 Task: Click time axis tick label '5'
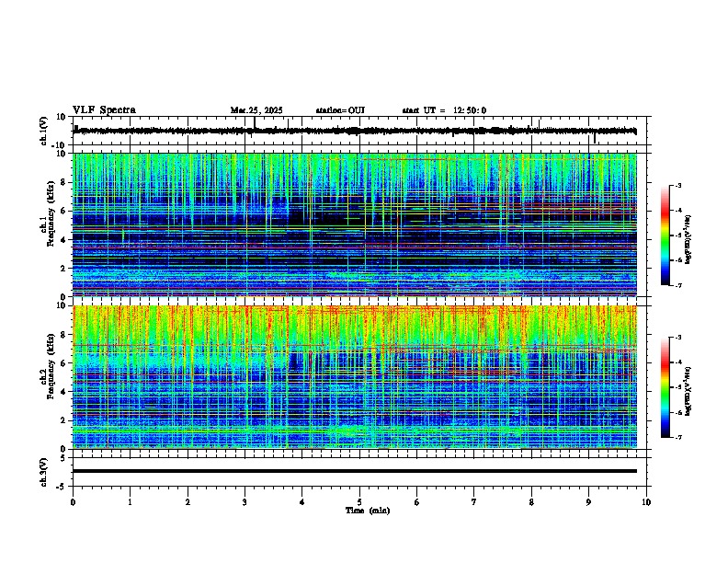(x=359, y=502)
